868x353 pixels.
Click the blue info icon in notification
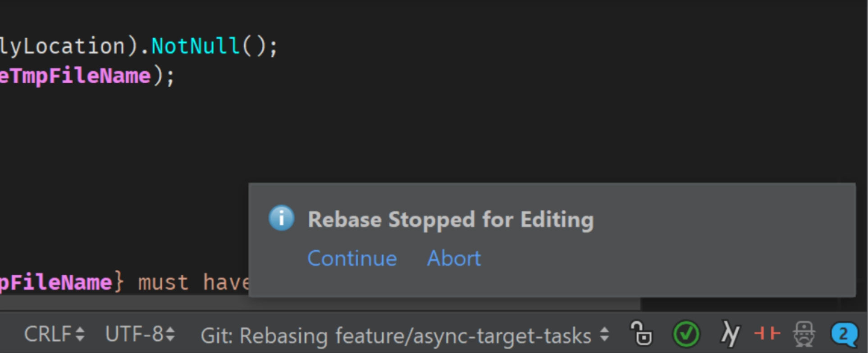pyautogui.click(x=282, y=218)
